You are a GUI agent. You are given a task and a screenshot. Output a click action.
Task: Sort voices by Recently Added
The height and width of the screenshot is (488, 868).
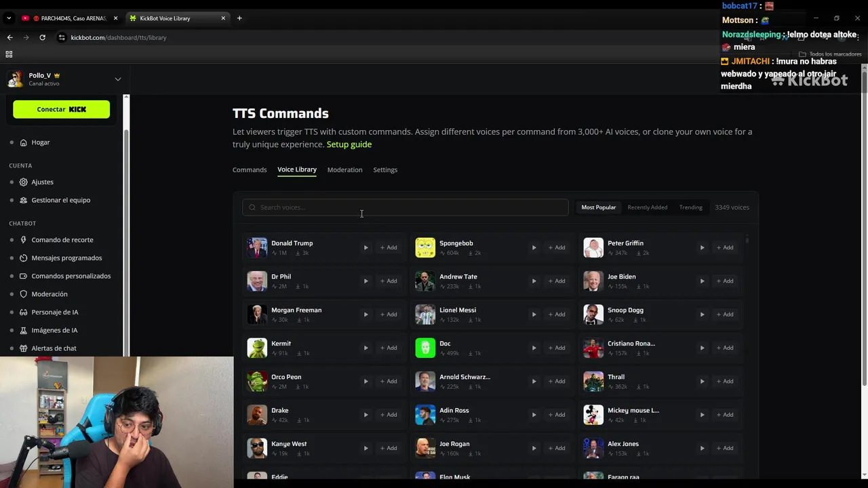click(x=647, y=207)
